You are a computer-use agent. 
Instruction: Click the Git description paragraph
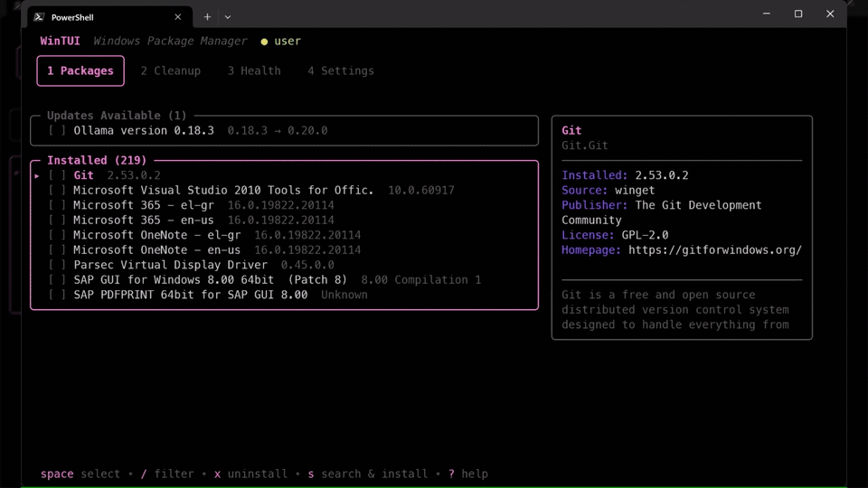[x=675, y=310]
